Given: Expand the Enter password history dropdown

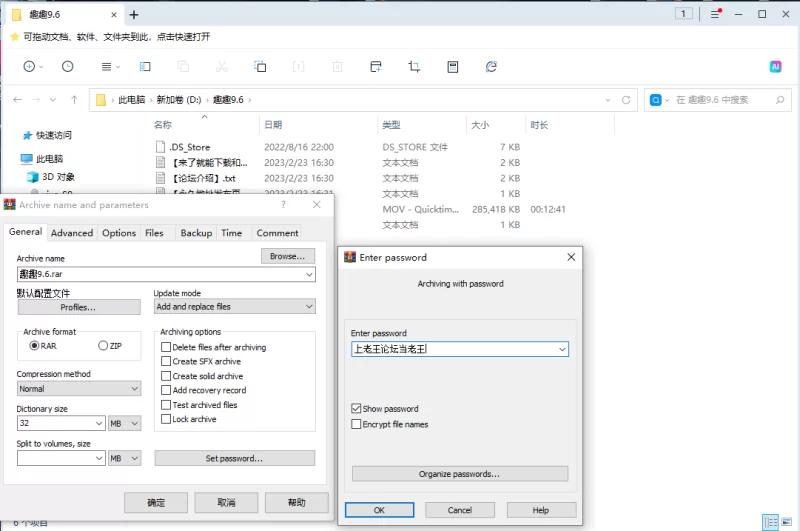Looking at the screenshot, I should (562, 349).
